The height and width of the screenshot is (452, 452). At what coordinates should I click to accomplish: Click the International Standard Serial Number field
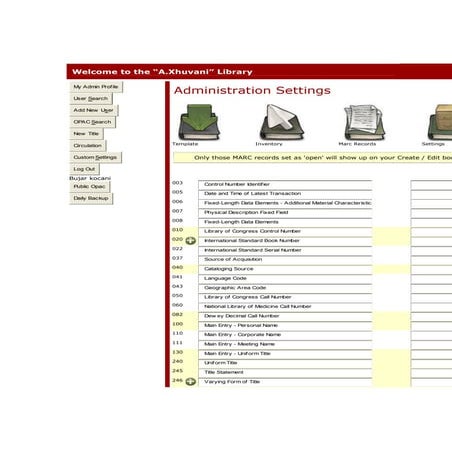click(x=285, y=250)
